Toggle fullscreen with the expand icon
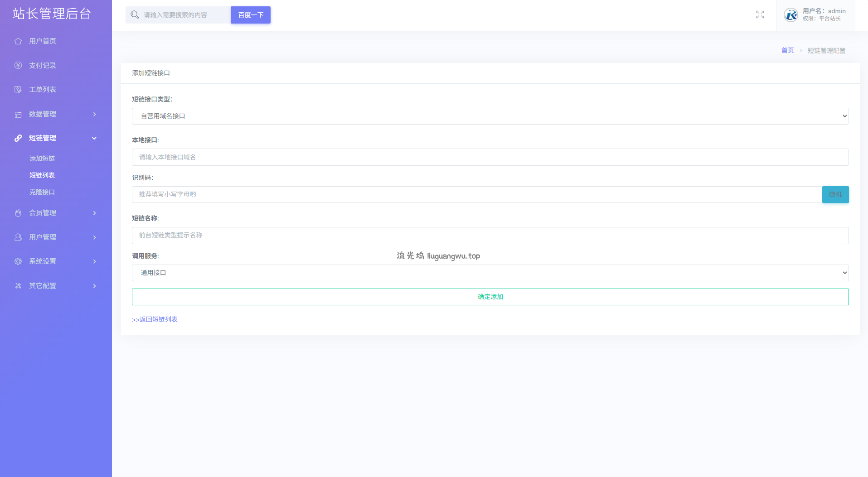 click(x=760, y=15)
